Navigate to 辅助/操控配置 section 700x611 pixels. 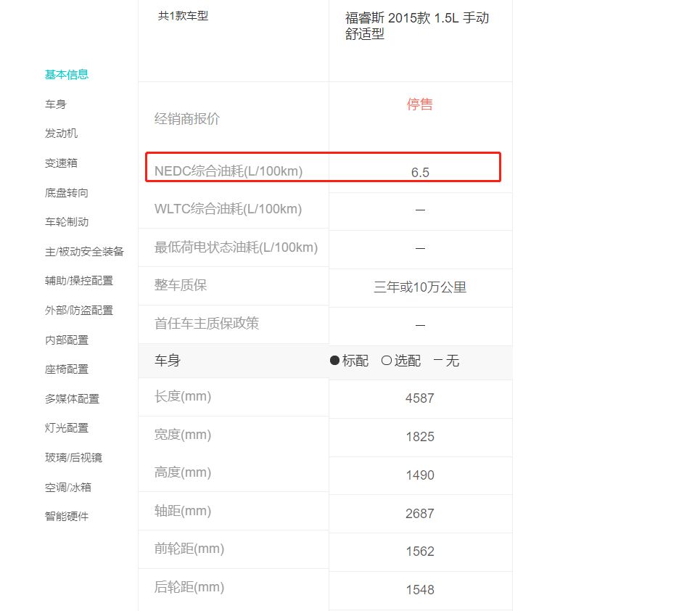pyautogui.click(x=79, y=281)
